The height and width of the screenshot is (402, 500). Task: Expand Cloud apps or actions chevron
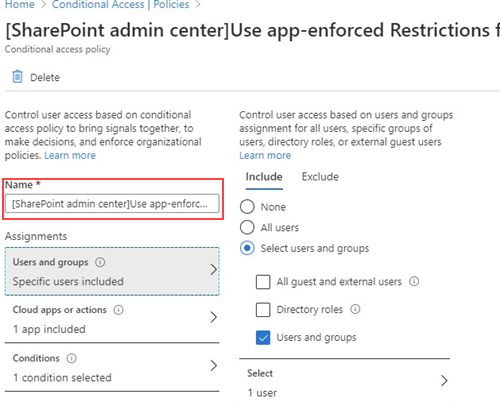coord(214,317)
